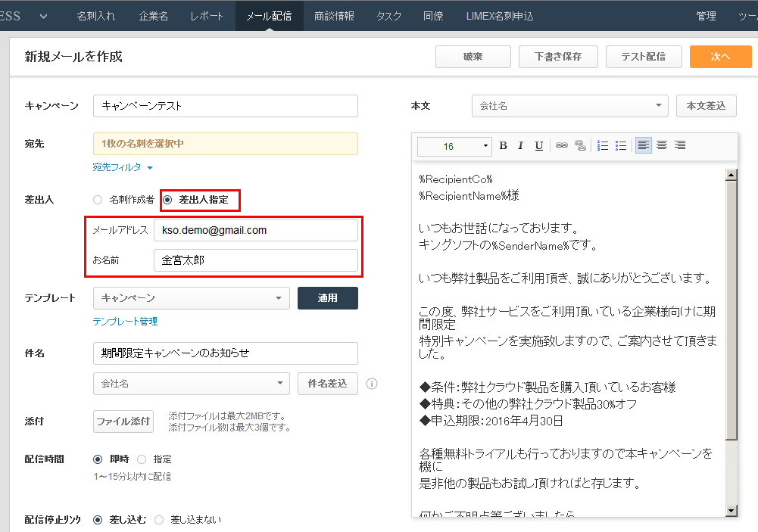Image resolution: width=758 pixels, height=532 pixels.
Task: Open the テンプレート管理 link
Action: 125,322
